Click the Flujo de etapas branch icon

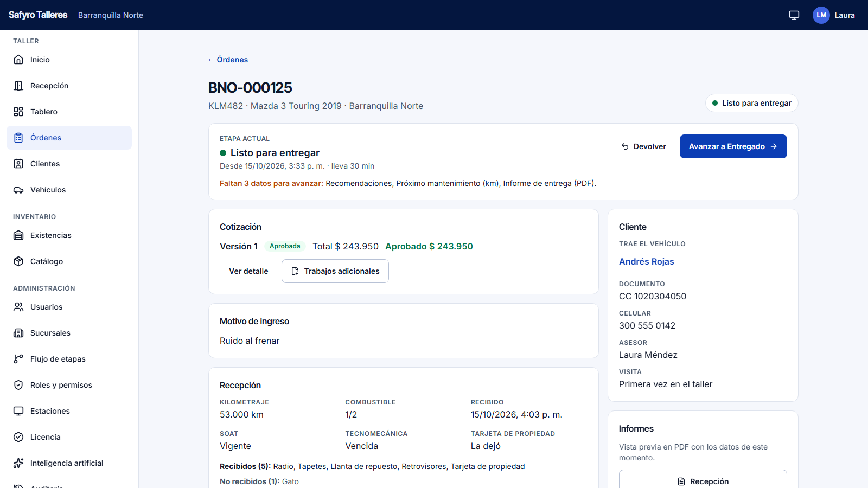pyautogui.click(x=18, y=359)
